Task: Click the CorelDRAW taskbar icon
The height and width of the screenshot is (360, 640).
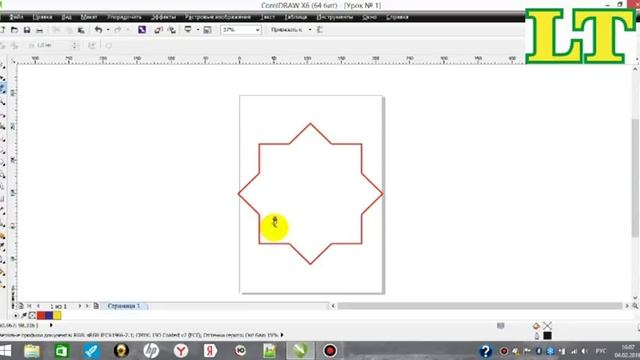Action: click(300, 351)
